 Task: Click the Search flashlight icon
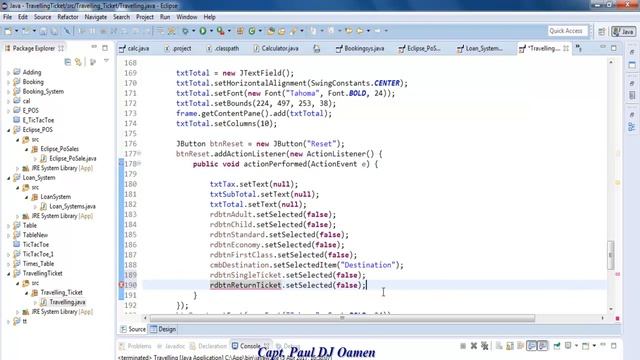coord(293,31)
